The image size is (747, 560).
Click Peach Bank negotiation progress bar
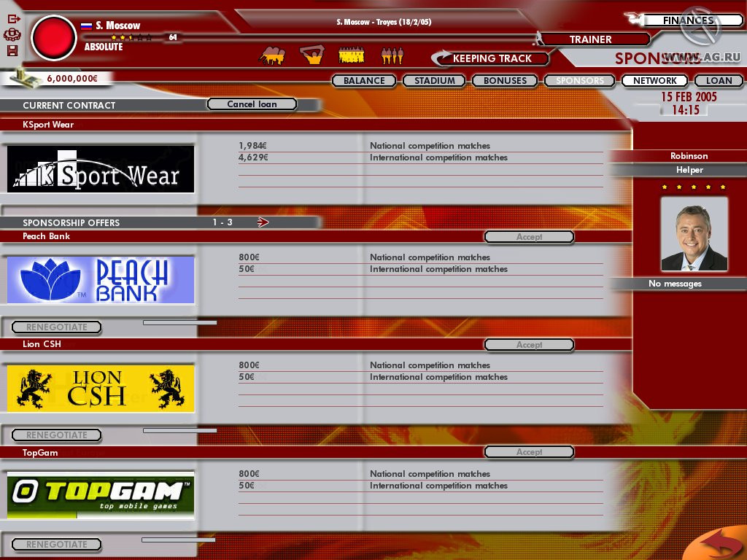point(179,322)
